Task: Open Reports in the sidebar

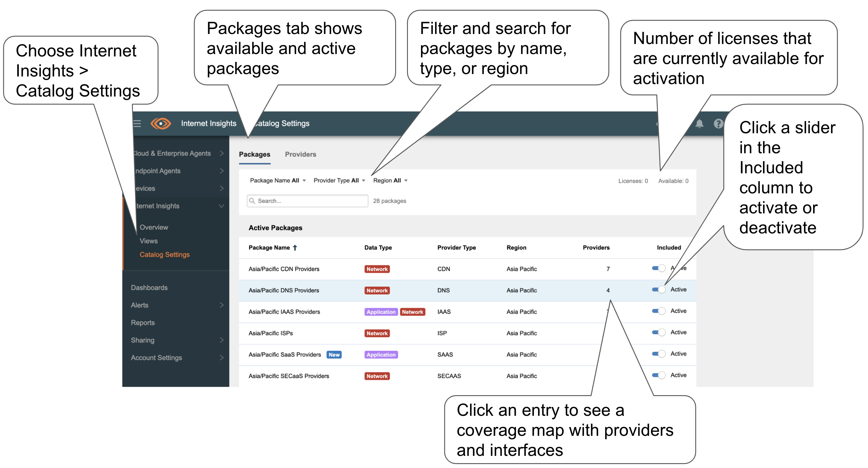Action: point(143,323)
